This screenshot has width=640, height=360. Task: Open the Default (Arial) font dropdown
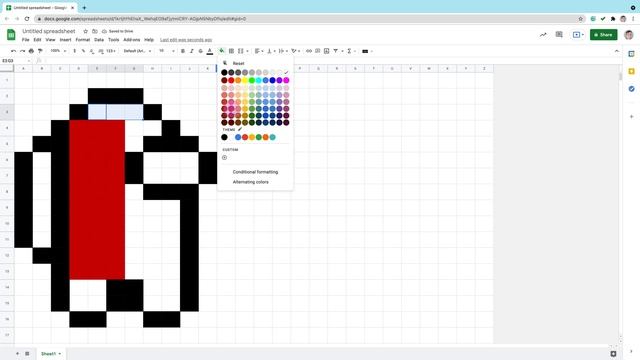click(137, 51)
